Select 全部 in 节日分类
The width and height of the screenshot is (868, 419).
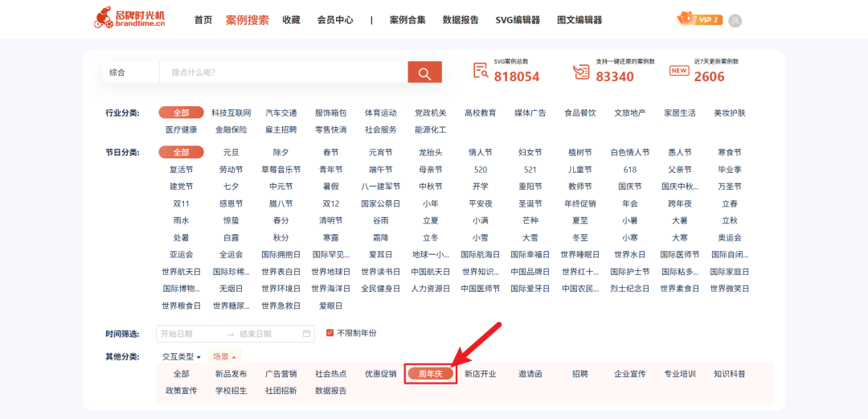pyautogui.click(x=181, y=152)
